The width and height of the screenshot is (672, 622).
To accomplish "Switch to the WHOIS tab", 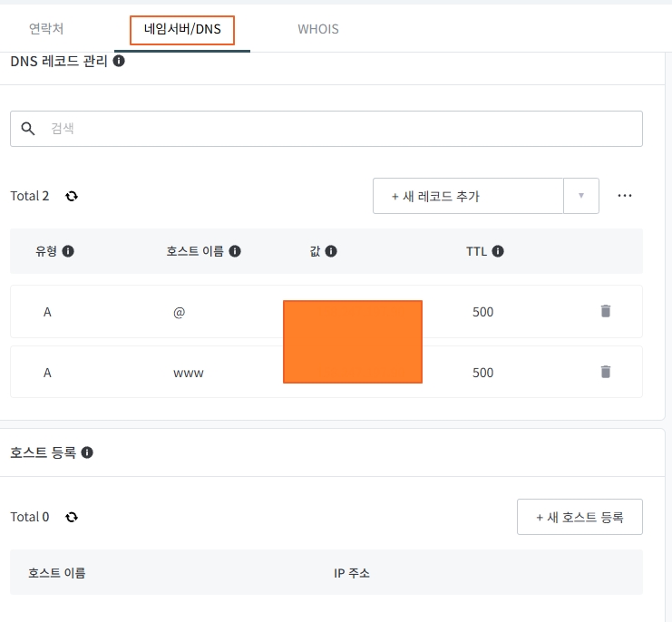I will [318, 29].
